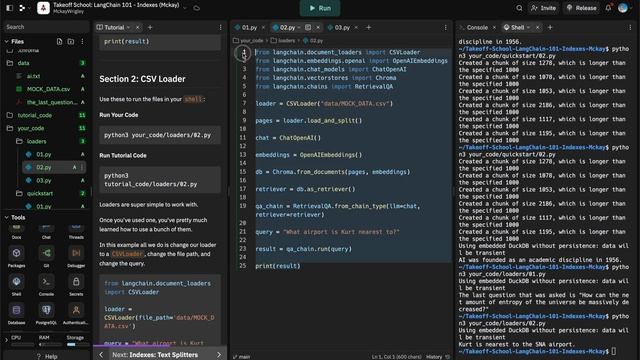Screen dimensions: 640x360
Task: Focus the file Search field
Action: (x=46, y=27)
